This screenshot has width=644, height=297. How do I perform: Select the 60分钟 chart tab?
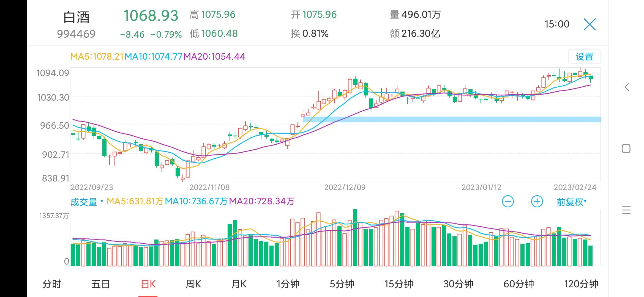click(519, 284)
